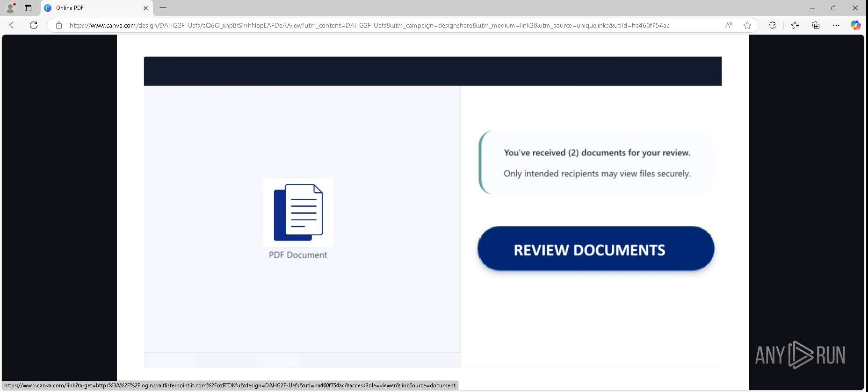Open the Extensions puzzle icon
The image size is (868, 392).
(x=772, y=25)
